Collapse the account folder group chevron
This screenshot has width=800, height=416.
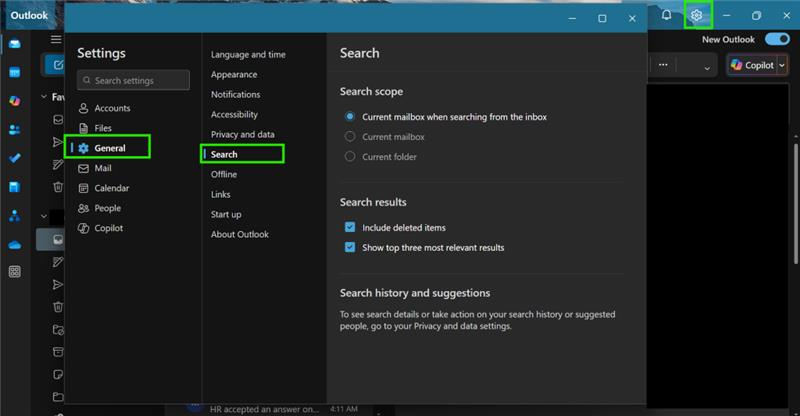(x=44, y=216)
